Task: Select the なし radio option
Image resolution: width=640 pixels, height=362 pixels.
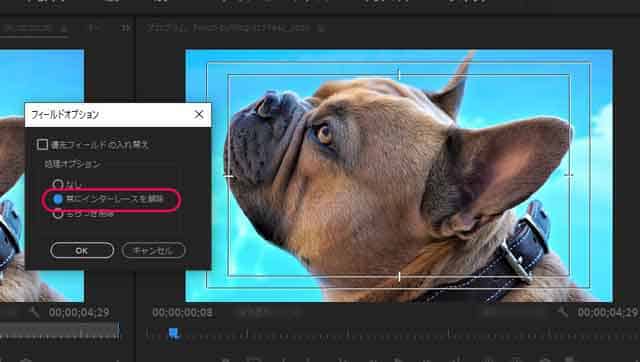Action: coord(58,184)
